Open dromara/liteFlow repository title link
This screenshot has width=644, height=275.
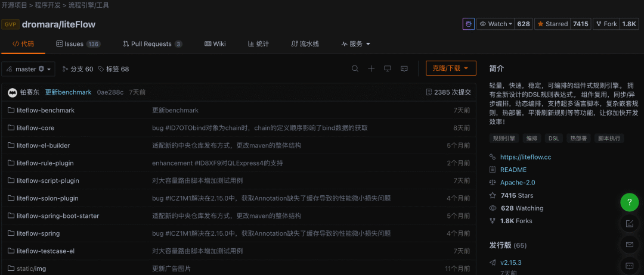[x=58, y=24]
